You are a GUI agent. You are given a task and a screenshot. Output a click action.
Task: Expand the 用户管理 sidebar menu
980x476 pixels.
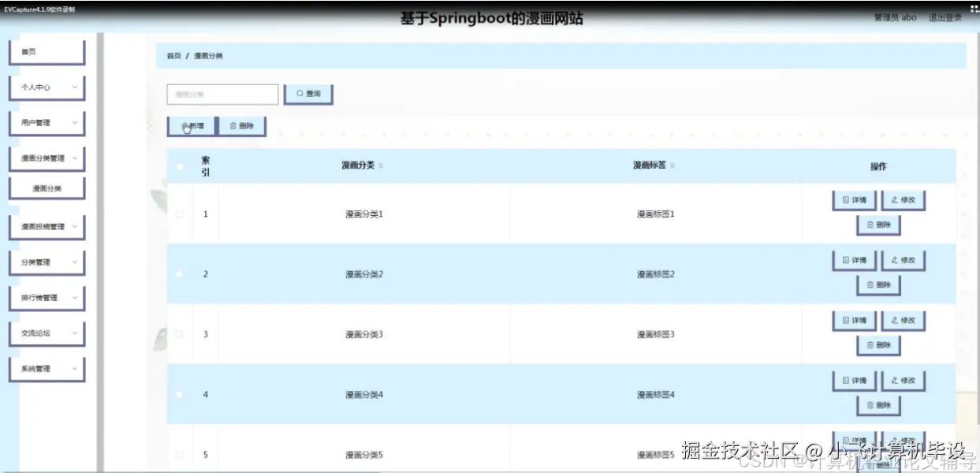tap(46, 123)
